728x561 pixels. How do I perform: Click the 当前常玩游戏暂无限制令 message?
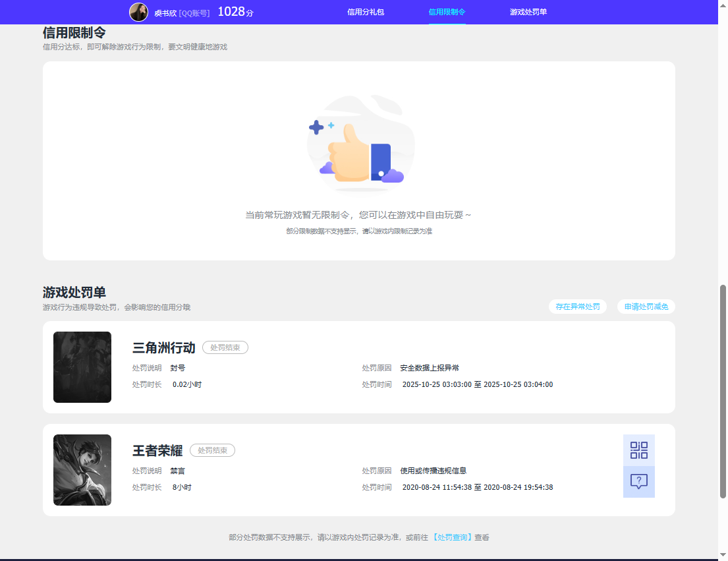coord(358,215)
